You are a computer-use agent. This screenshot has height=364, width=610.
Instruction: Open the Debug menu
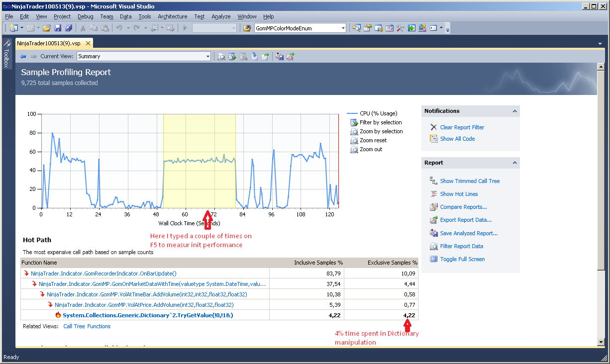coord(86,16)
